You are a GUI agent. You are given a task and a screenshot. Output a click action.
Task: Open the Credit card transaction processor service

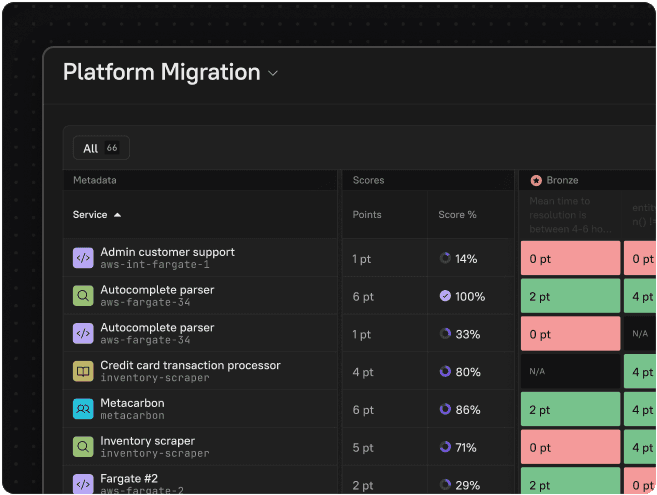tap(190, 365)
